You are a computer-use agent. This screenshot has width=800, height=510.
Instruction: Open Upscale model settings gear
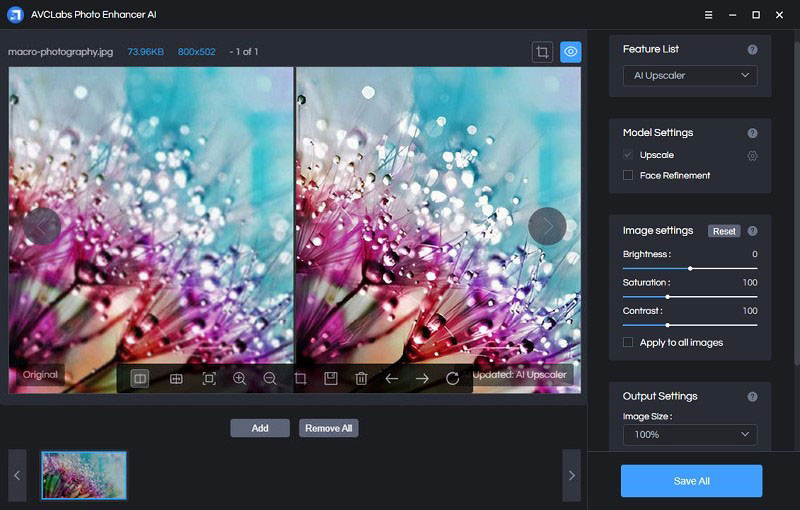click(x=752, y=156)
